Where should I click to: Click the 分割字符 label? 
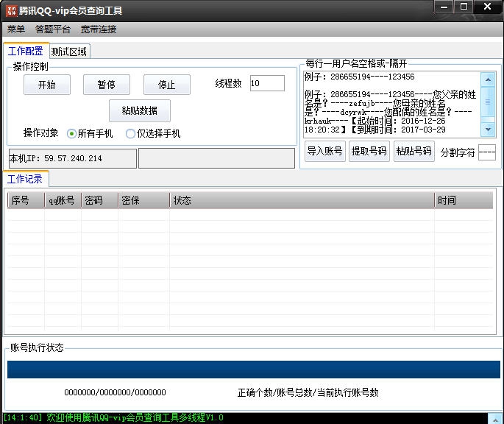pos(458,152)
